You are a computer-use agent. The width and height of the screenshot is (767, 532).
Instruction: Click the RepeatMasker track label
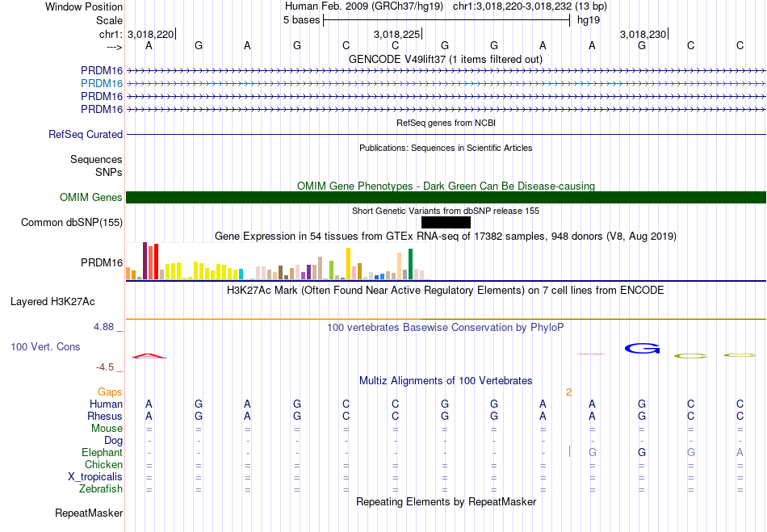click(89, 513)
